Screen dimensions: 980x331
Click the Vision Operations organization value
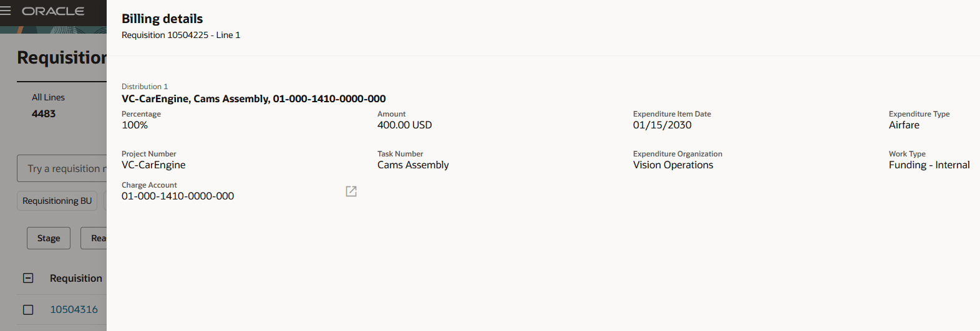click(x=673, y=165)
